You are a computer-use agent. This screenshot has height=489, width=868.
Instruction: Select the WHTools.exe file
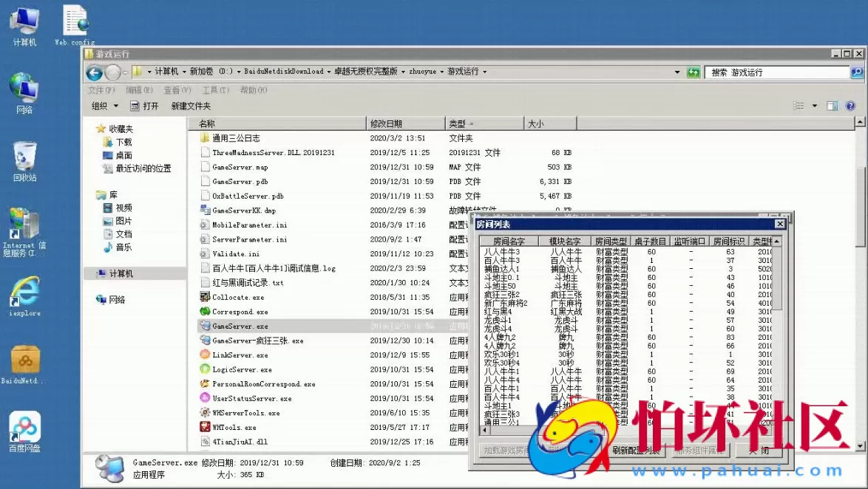(234, 428)
